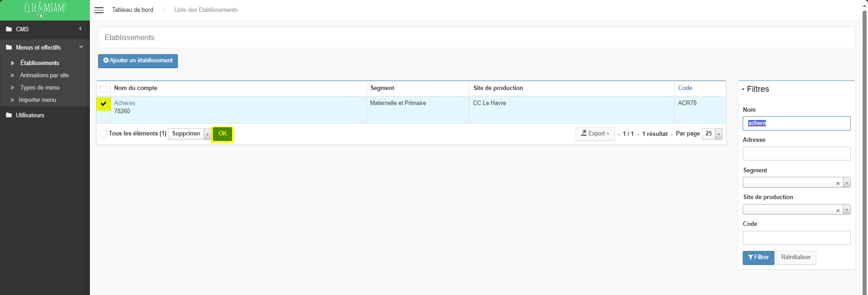Screen dimensions: 868x295
Task: Click Liste des Etablissements breadcrumb
Action: pos(206,10)
